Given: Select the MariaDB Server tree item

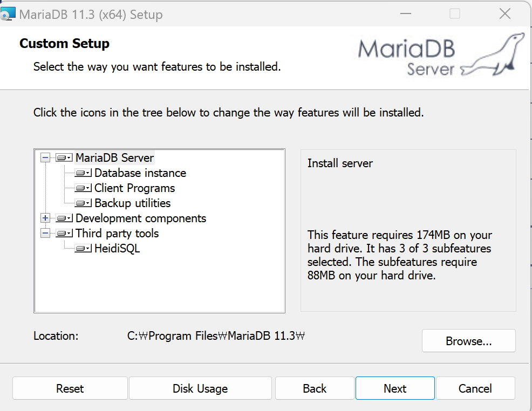Looking at the screenshot, I should tap(115, 157).
